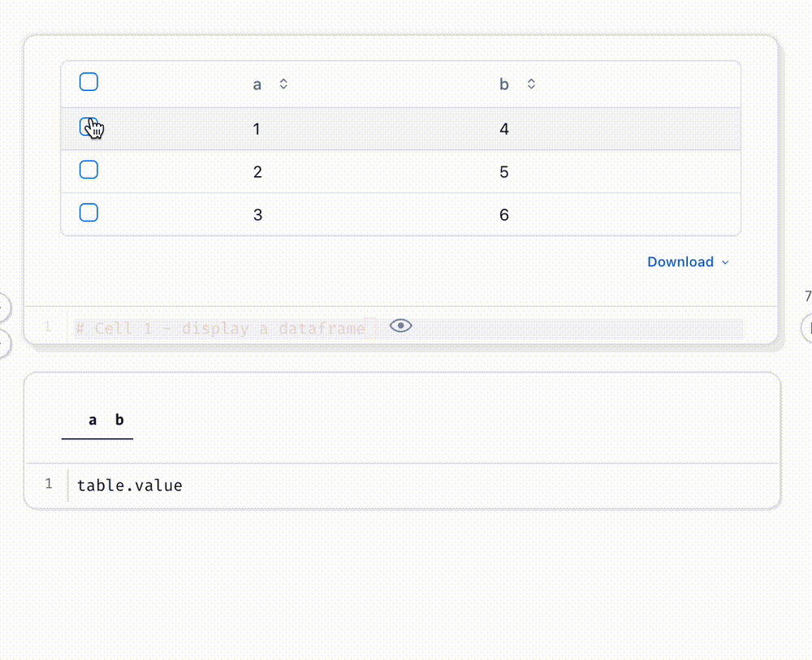Sort column a using its sort arrows

pos(283,84)
